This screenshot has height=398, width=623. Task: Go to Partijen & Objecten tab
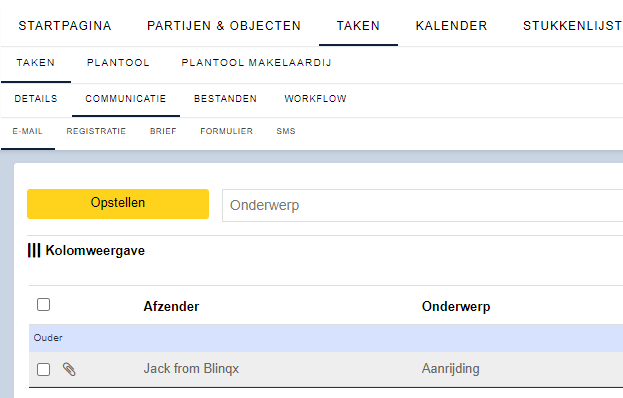coord(224,26)
